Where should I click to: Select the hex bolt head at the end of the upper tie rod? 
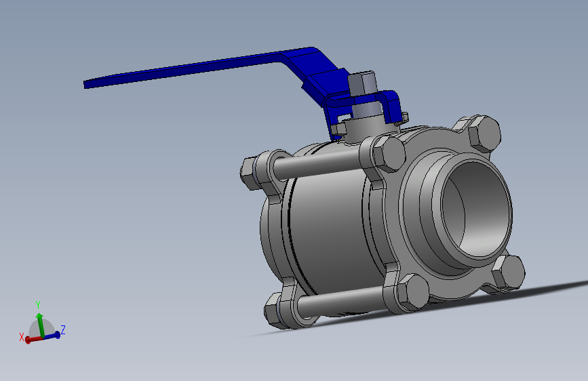[389, 154]
